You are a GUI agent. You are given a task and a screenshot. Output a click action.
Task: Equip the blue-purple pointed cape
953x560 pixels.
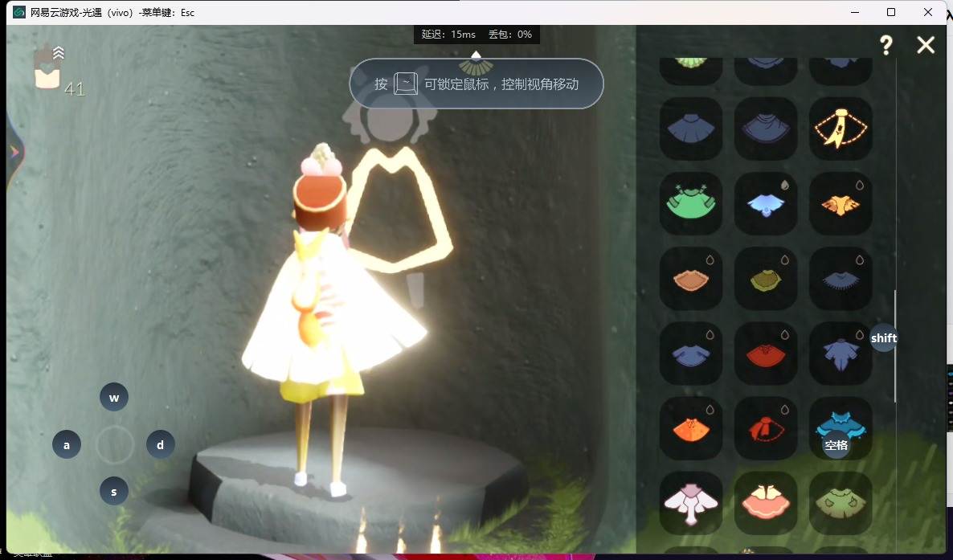841,354
